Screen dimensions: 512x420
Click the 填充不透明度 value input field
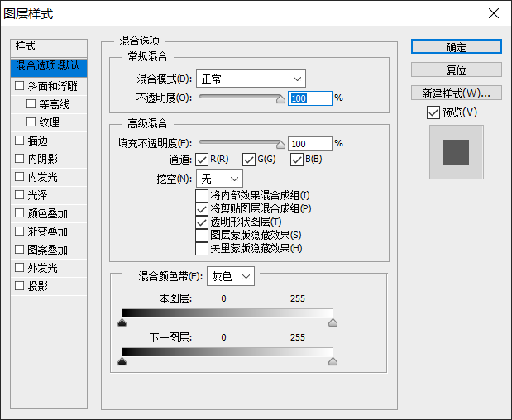coord(309,144)
